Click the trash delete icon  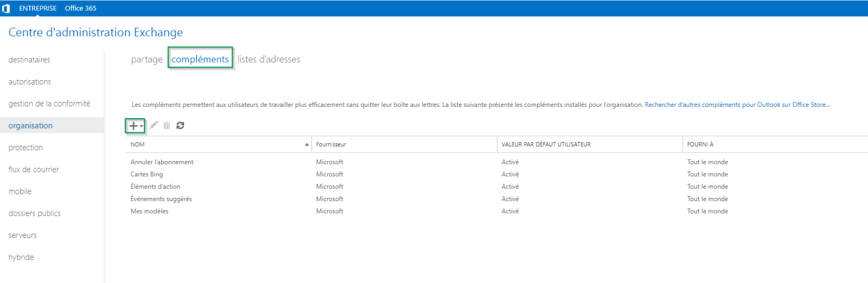167,126
